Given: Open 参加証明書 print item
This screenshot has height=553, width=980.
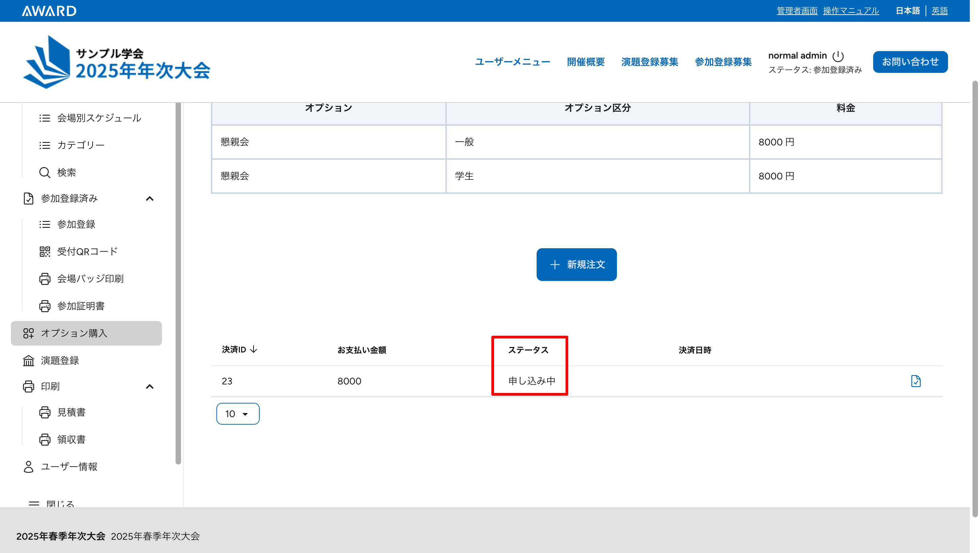Looking at the screenshot, I should pyautogui.click(x=80, y=306).
